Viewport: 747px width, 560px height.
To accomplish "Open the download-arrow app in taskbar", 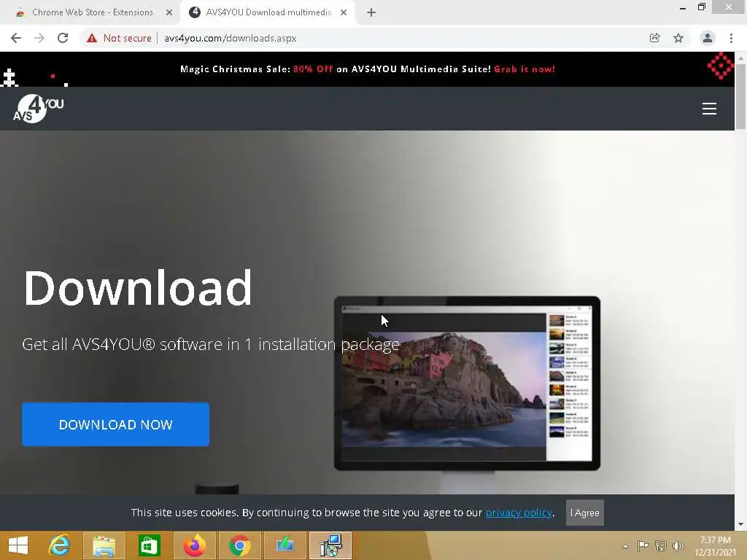I will [x=285, y=545].
